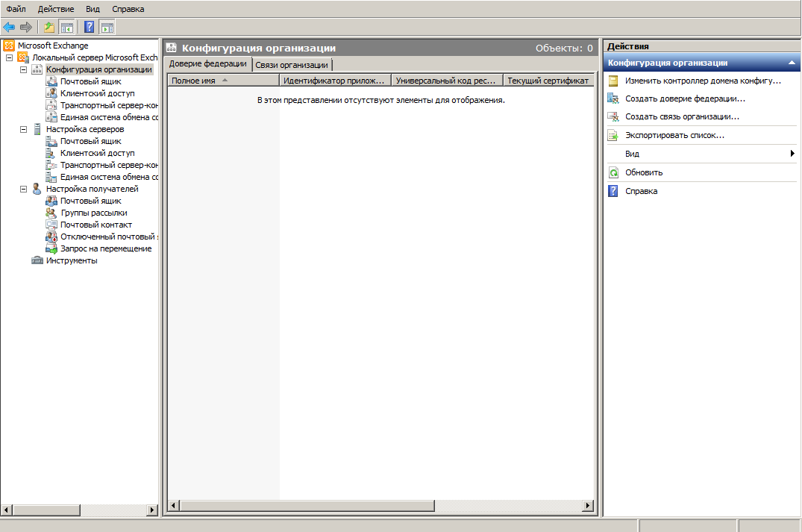The height and width of the screenshot is (532, 802).
Task: Click icon next to Конфигурация организации tree node
Action: (x=37, y=69)
